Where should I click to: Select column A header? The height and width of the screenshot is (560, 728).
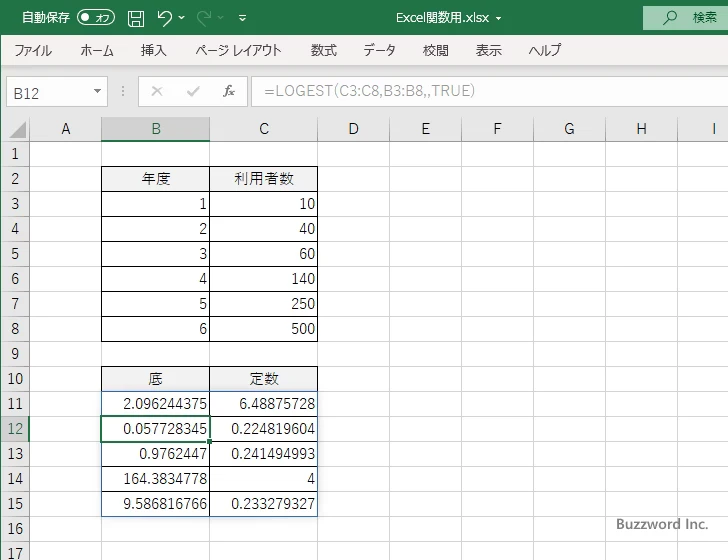(x=65, y=129)
